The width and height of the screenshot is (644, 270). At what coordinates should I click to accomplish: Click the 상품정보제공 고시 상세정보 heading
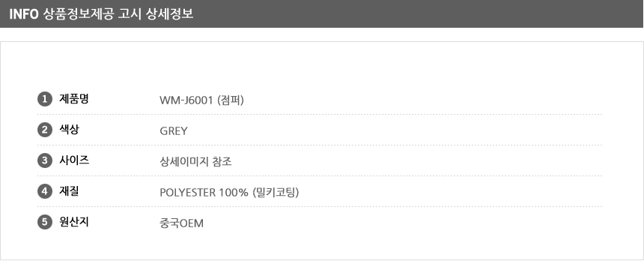point(118,14)
